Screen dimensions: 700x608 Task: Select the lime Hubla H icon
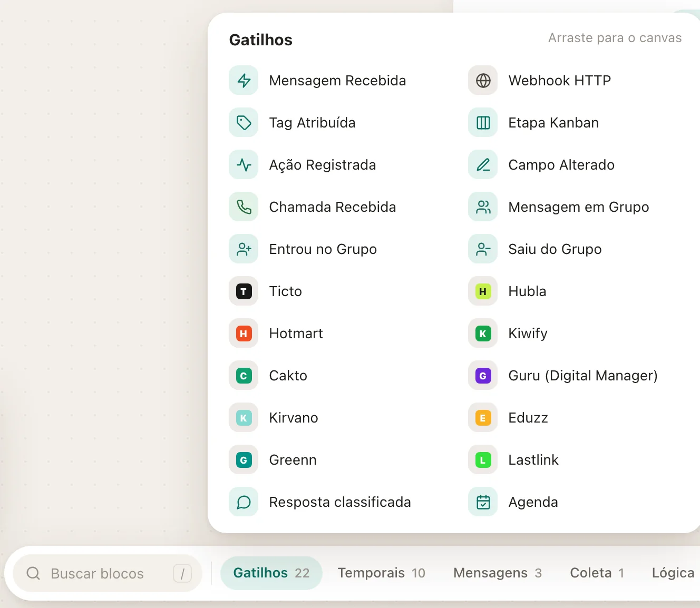coord(483,291)
